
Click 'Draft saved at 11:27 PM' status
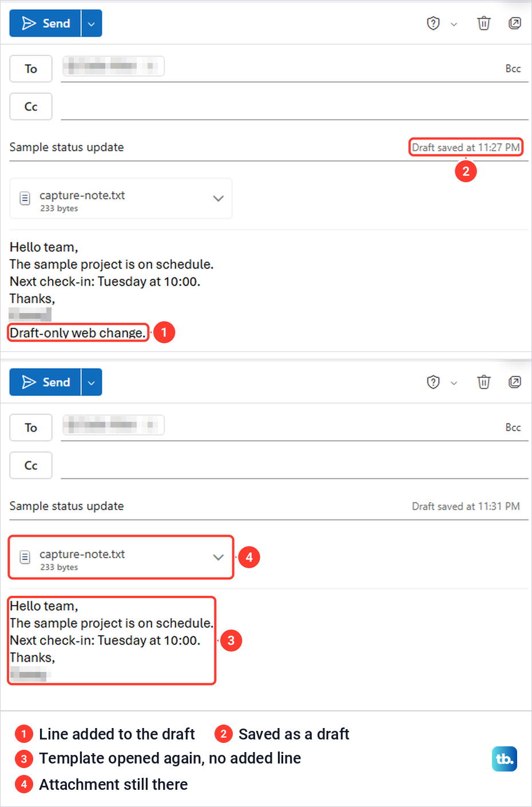pyautogui.click(x=466, y=147)
